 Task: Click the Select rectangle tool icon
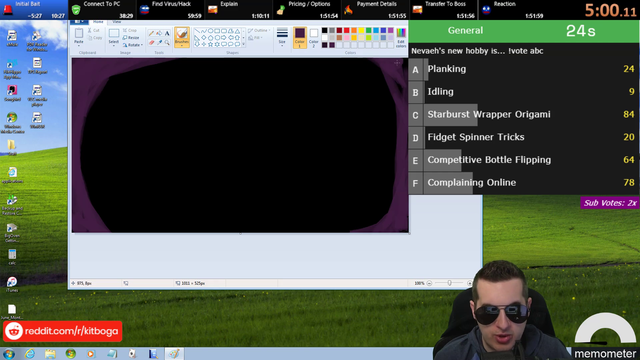point(113,33)
